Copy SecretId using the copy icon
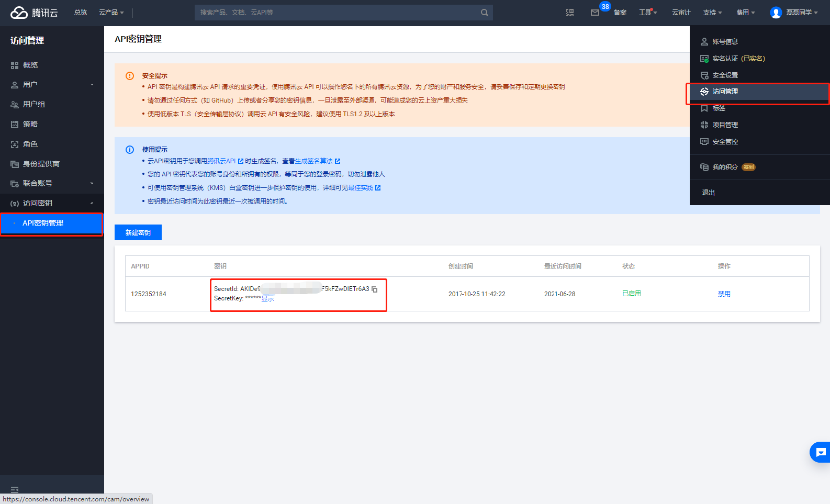Screen dimensions: 830x504 coord(375,289)
